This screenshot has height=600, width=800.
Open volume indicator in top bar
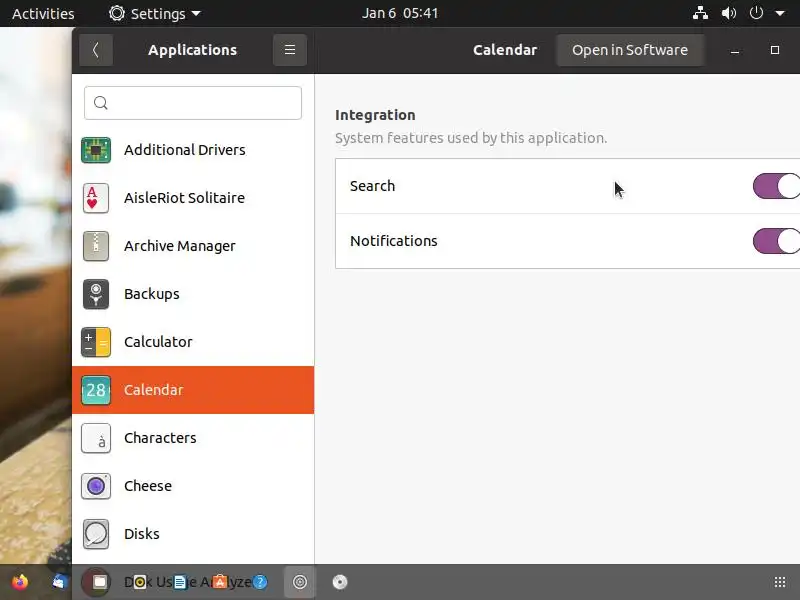(729, 13)
